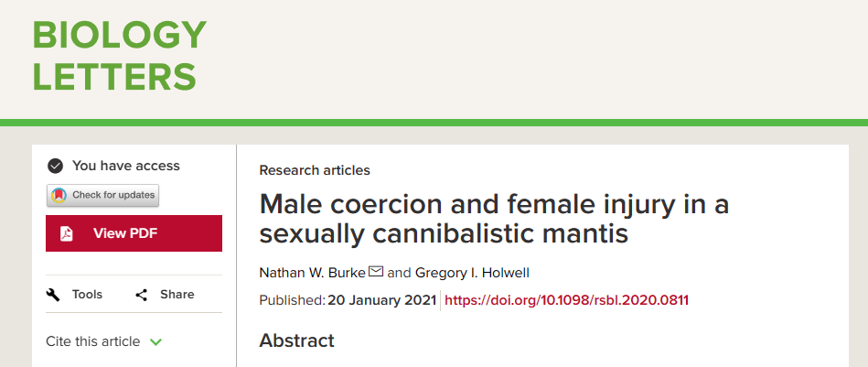Screen dimensions: 868x367
Task: Open the Tools menu label
Action: pos(88,294)
